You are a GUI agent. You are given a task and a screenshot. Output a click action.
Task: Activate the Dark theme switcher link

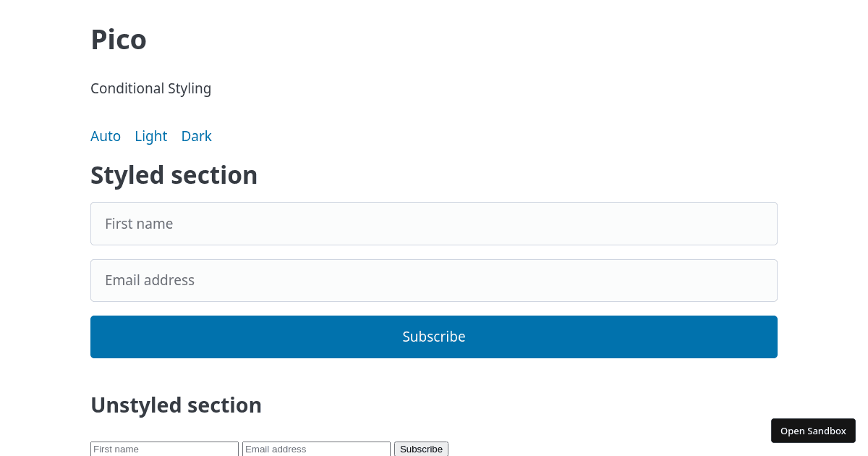coord(196,136)
